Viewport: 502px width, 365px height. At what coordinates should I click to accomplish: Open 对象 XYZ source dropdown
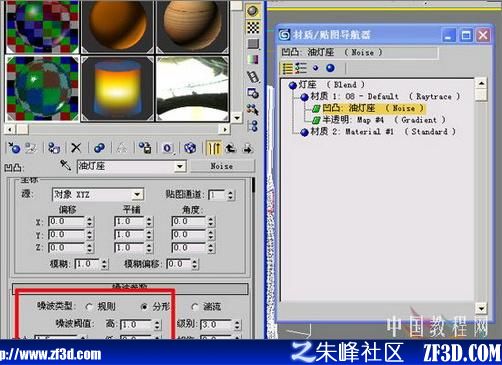tap(137, 194)
